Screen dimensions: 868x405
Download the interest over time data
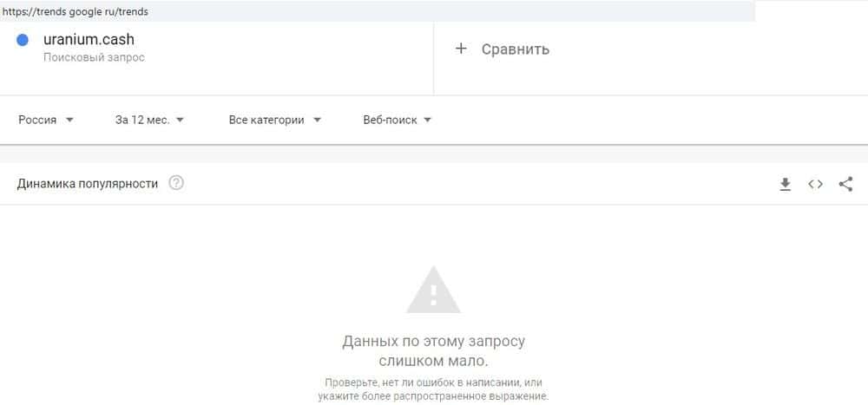point(785,184)
